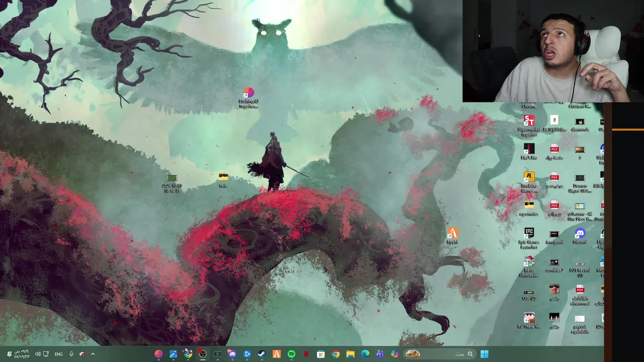Click the microphone icon in system tray
This screenshot has height=362, width=644.
click(x=71, y=354)
